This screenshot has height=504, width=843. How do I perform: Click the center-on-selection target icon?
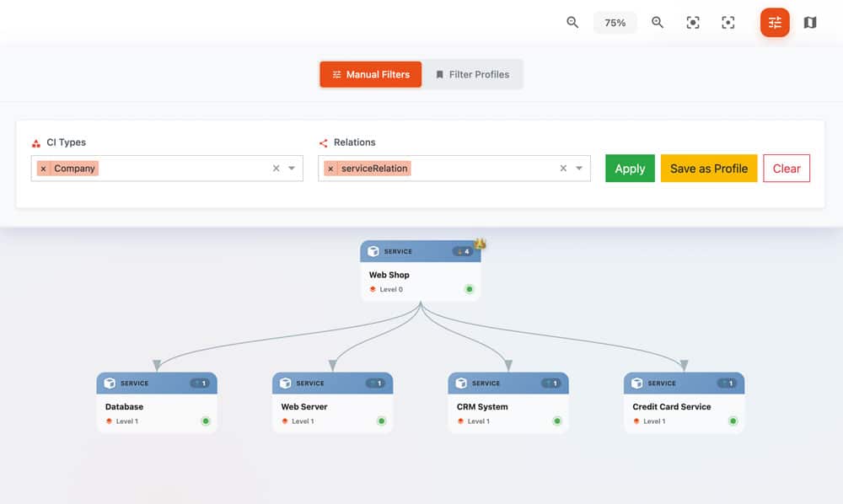[x=728, y=23]
